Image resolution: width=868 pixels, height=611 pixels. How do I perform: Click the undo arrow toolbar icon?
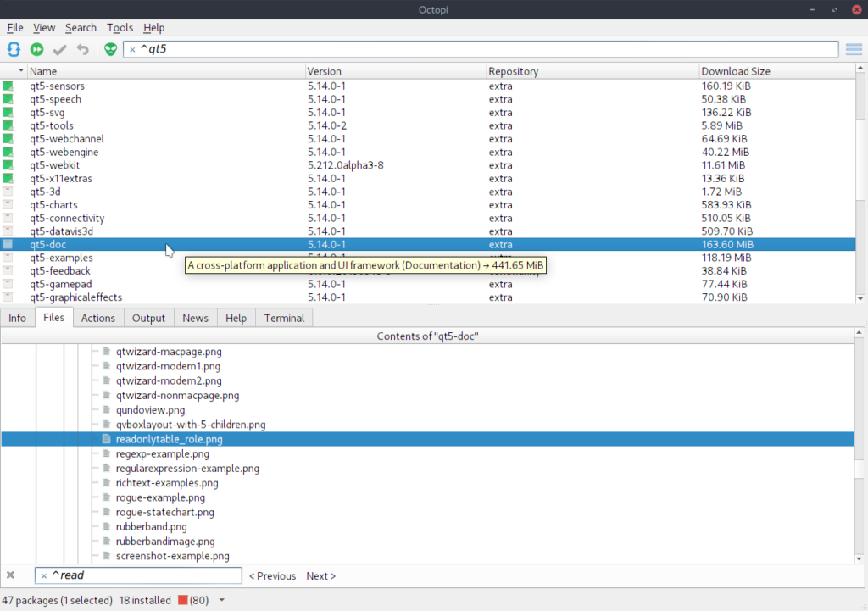pyautogui.click(x=82, y=50)
